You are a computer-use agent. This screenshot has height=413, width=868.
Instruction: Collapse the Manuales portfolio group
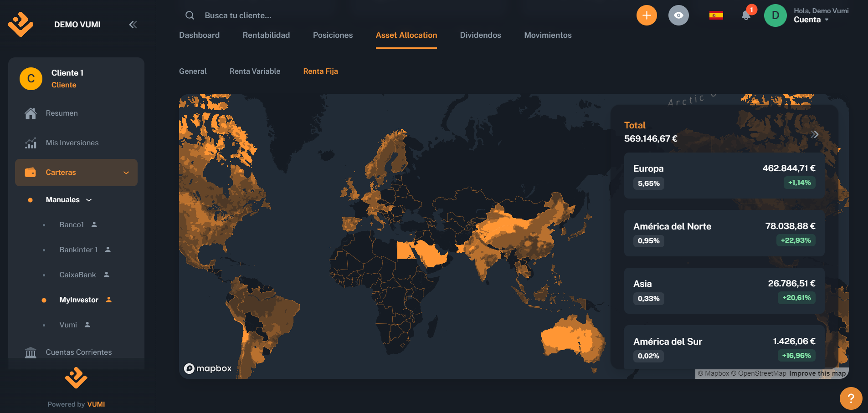[89, 200]
